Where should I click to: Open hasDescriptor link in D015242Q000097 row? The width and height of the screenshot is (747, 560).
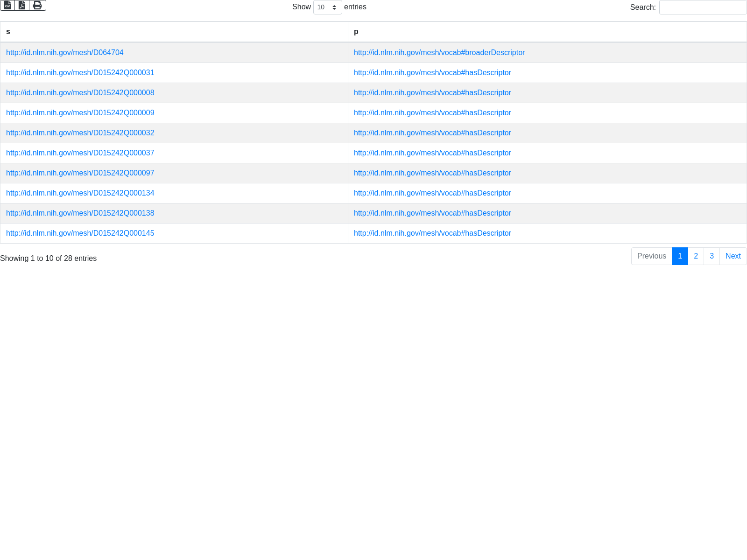click(432, 173)
